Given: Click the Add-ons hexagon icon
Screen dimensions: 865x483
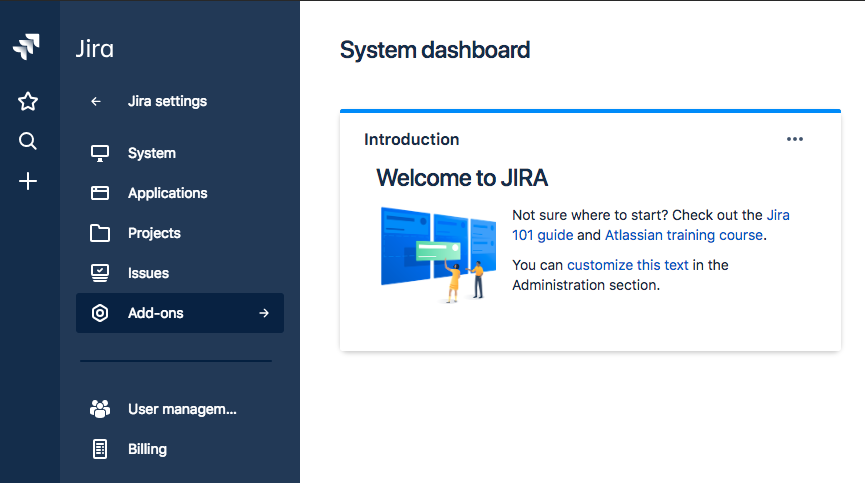Looking at the screenshot, I should [100, 313].
